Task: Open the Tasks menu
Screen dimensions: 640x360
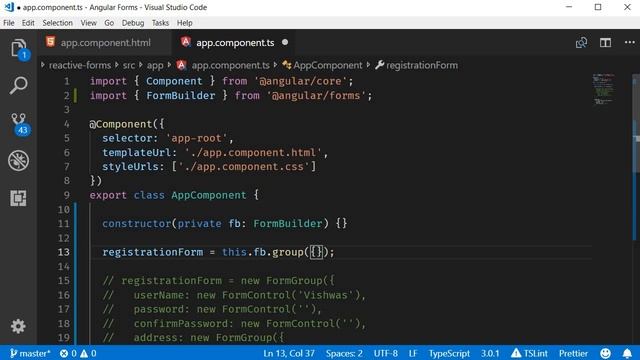Action: click(160, 23)
